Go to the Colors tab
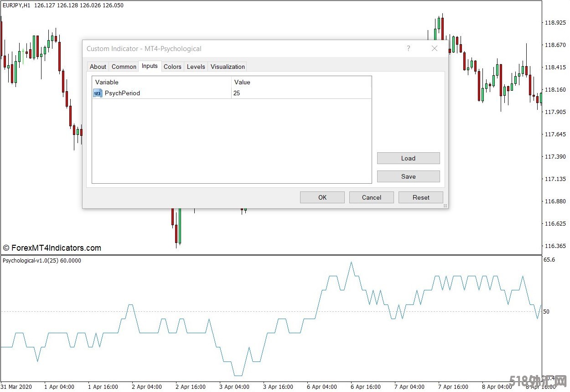The height and width of the screenshot is (392, 570). pos(172,67)
